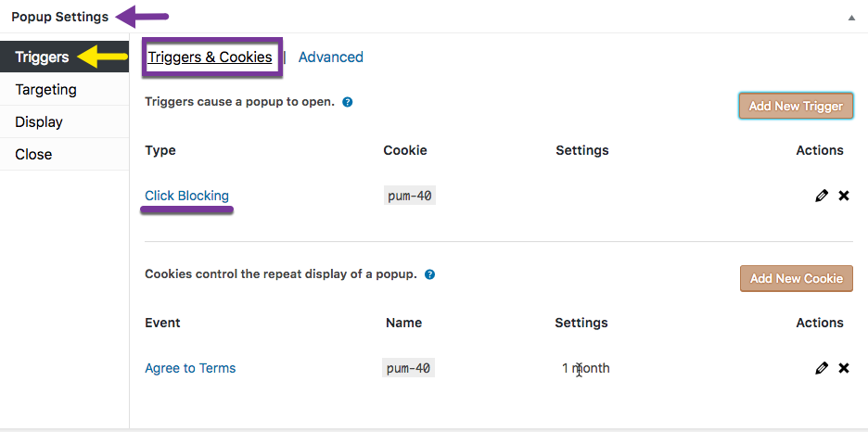Open the Display sidebar tab
This screenshot has width=868, height=432.
coord(64,121)
